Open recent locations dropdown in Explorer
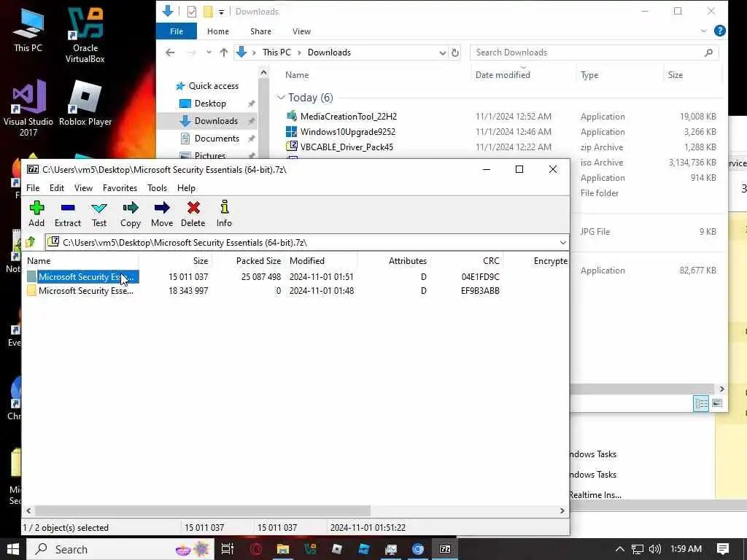The height and width of the screenshot is (560, 747). [x=209, y=52]
